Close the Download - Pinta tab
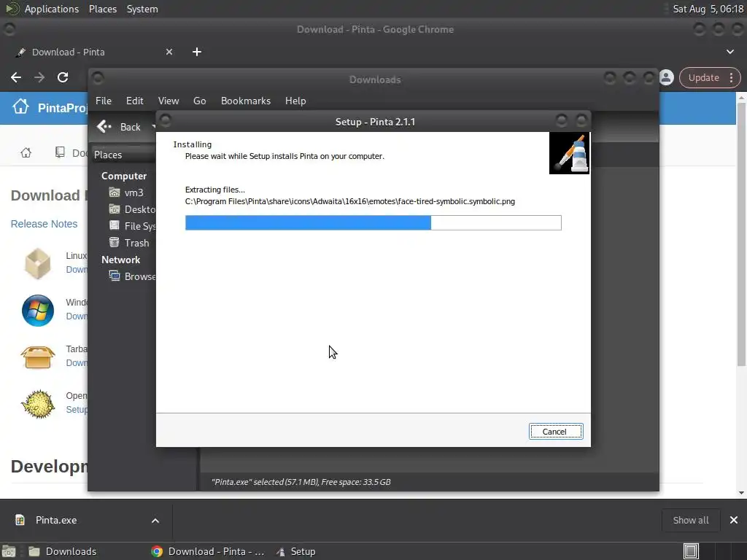This screenshot has height=560, width=747. 169,52
